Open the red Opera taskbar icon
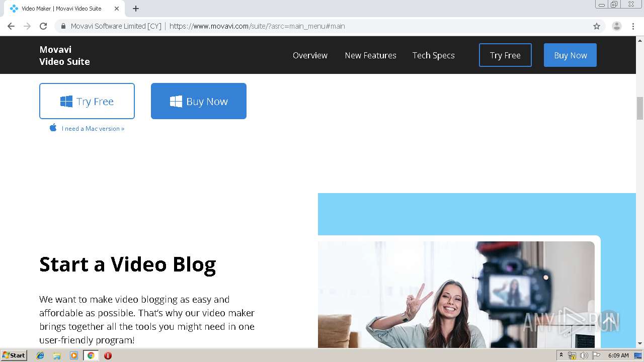This screenshot has height=362, width=644. click(108, 355)
